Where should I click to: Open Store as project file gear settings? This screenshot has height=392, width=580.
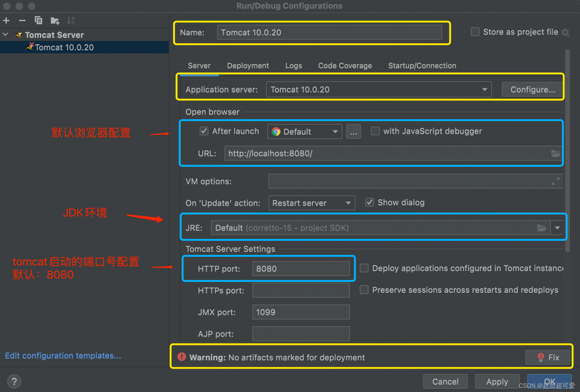[565, 32]
